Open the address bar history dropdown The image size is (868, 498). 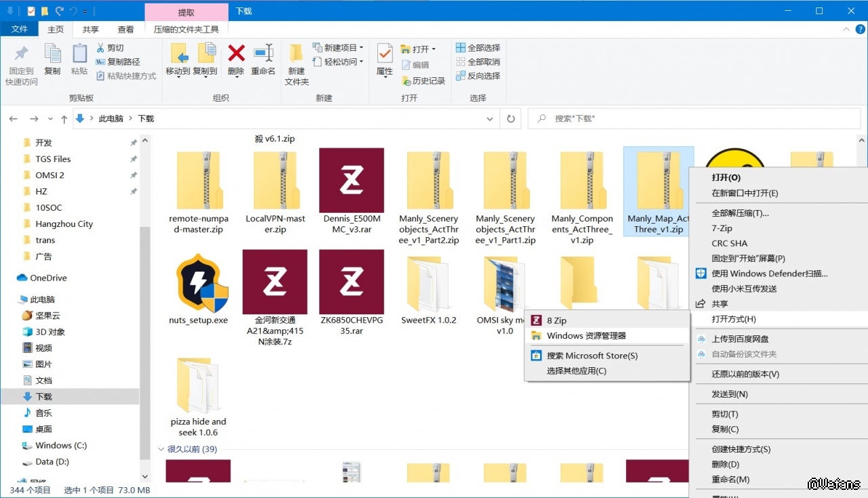click(x=490, y=119)
